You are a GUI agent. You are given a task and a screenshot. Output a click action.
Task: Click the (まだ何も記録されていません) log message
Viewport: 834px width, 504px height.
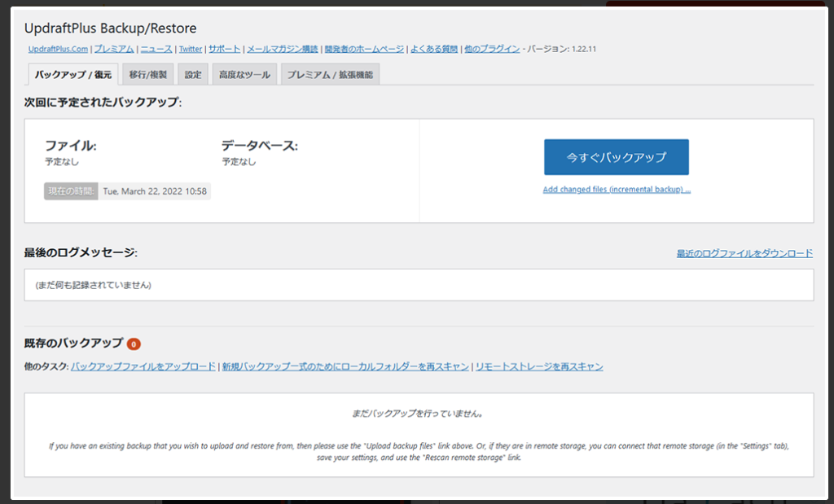(x=93, y=285)
